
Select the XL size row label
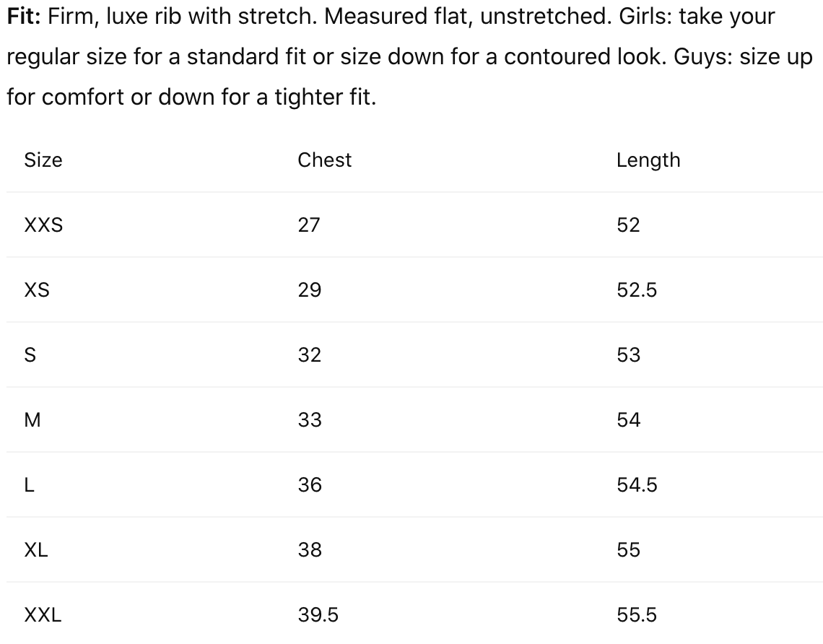click(36, 550)
